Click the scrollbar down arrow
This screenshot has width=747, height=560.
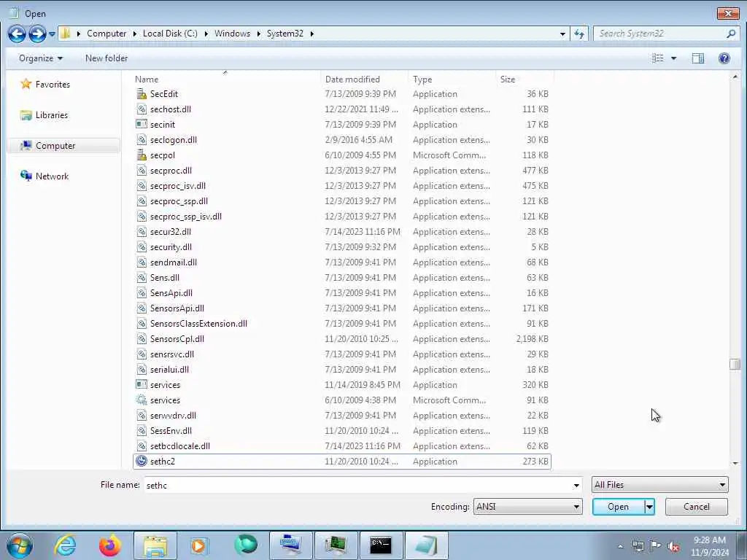[735, 463]
